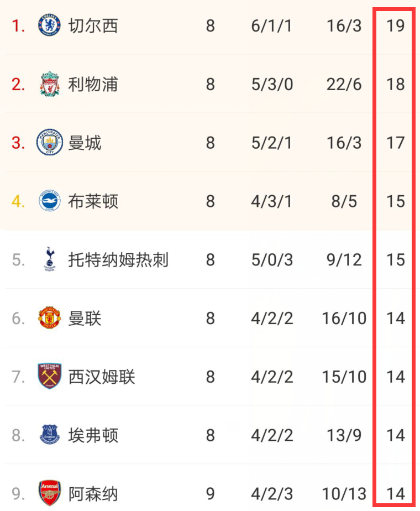Open team name 西汉姆联
Viewport: 420px width, 511px height.
click(x=102, y=377)
